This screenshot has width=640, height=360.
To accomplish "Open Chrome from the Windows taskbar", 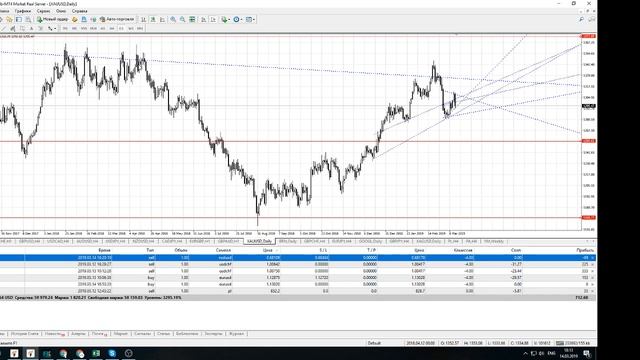I will click(63, 353).
